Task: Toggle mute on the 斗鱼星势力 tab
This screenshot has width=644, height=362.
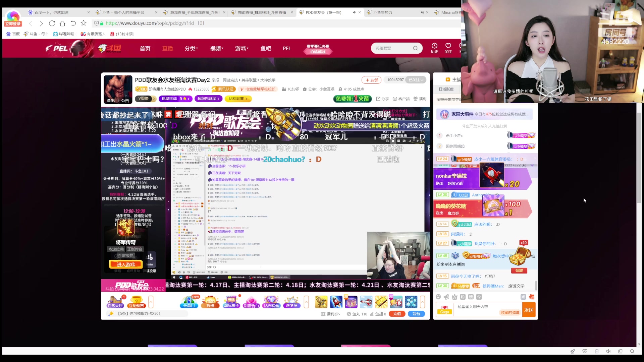Action: tap(422, 12)
